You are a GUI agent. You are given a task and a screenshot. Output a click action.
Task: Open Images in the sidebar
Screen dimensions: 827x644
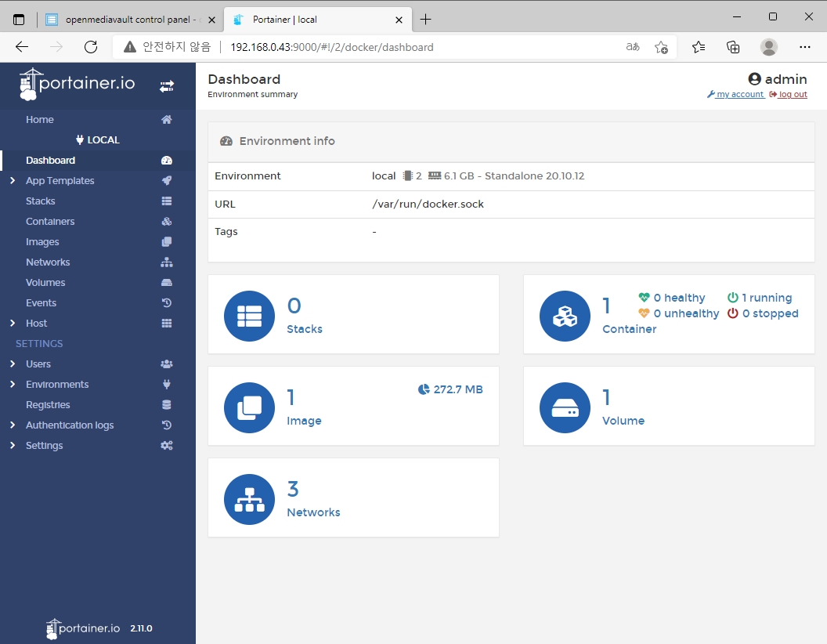42,242
